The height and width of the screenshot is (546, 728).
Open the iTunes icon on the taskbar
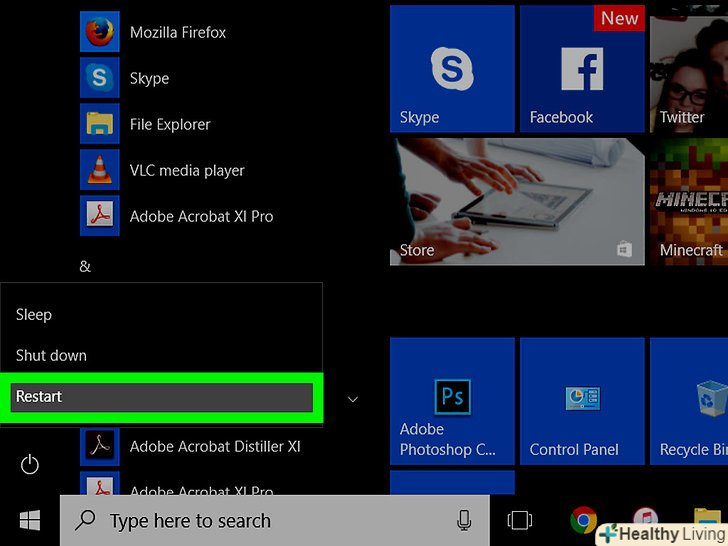coord(645,516)
